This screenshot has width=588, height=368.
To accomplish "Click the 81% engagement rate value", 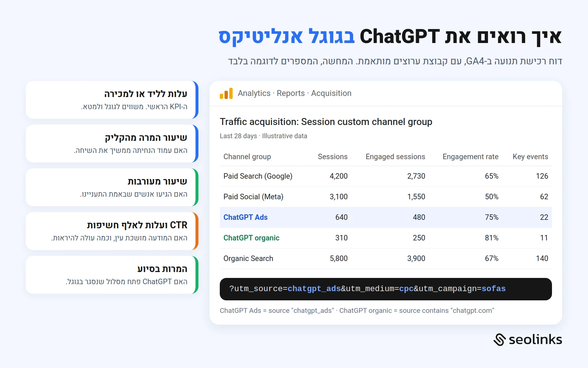I will 491,238.
